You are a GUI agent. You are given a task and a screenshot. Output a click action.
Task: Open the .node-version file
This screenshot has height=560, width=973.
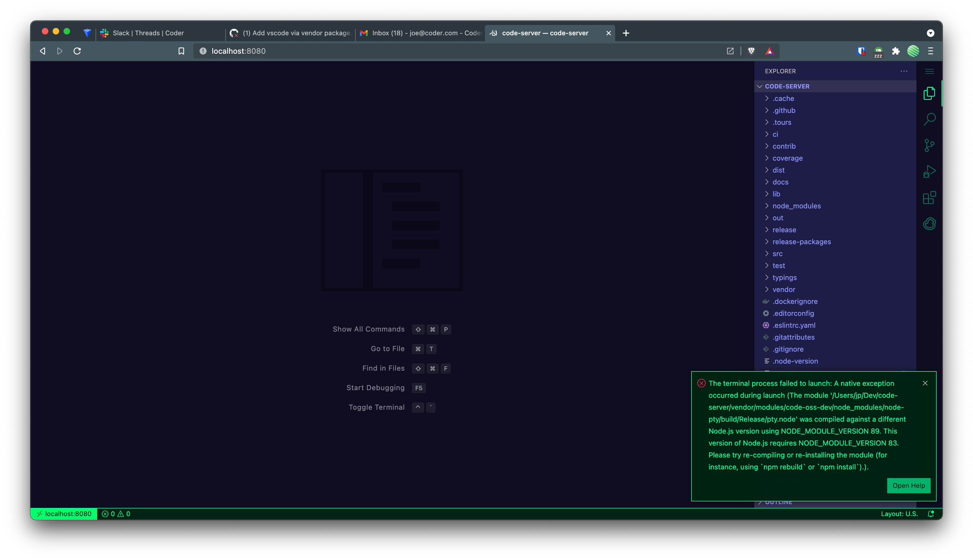[835, 361]
